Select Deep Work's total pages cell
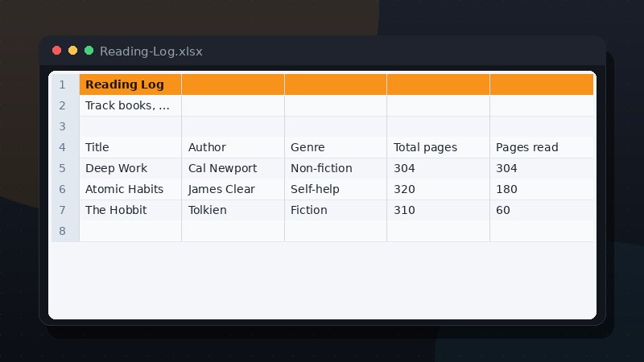Screen dimensions: 644x362 pos(438,168)
